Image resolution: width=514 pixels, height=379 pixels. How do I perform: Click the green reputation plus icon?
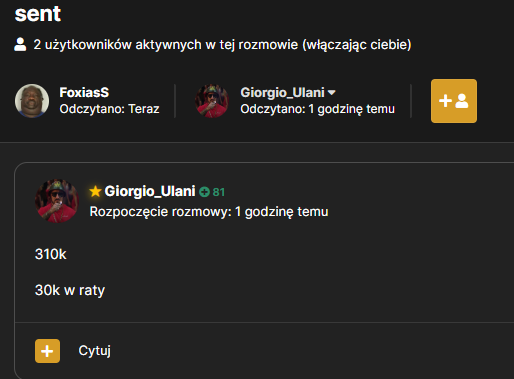pos(204,192)
